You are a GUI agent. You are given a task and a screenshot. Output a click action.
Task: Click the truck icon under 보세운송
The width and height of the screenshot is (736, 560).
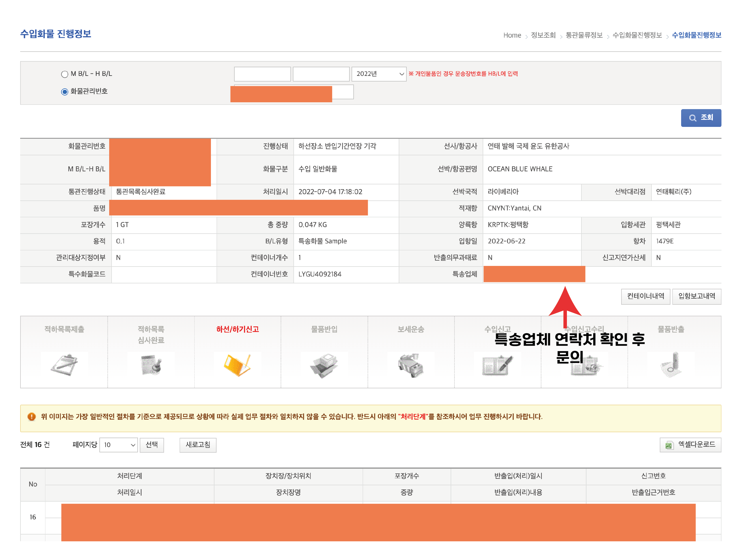[411, 365]
